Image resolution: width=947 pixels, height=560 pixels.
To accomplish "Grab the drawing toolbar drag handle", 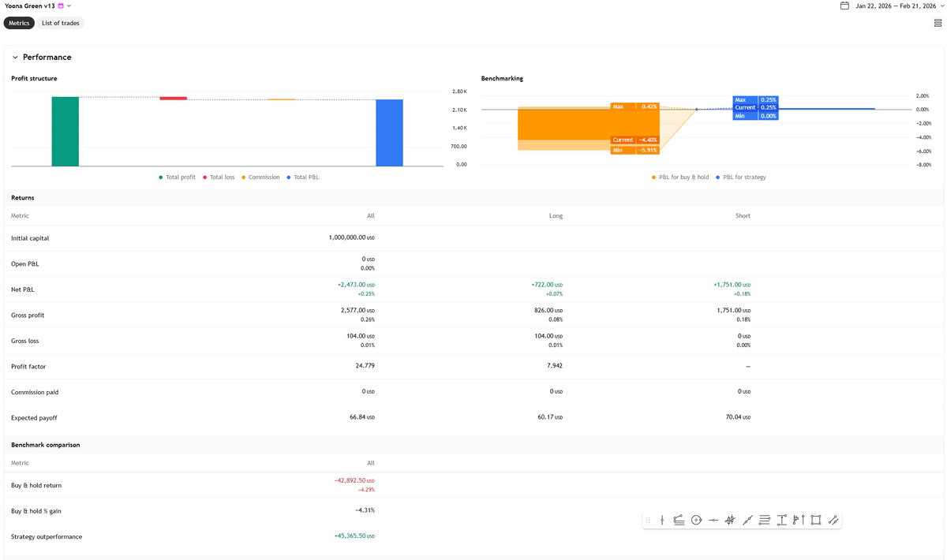I will click(x=648, y=520).
